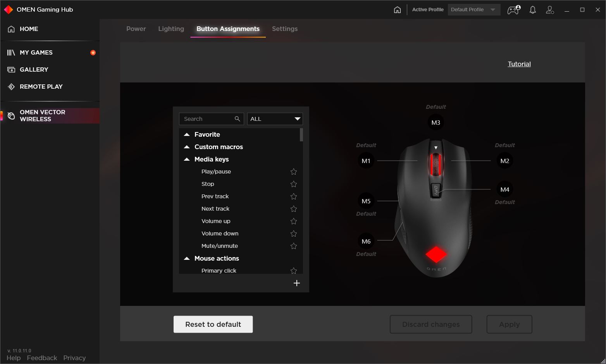Screen dimensions: 606x364
Task: Select the M6 mouse button
Action: [366, 241]
